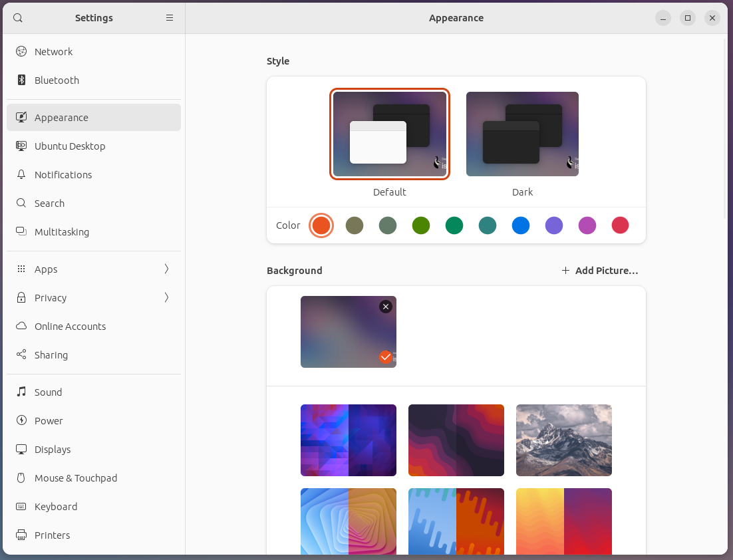Expand the Apps submenu chevron
The height and width of the screenshot is (560, 733).
pos(166,269)
